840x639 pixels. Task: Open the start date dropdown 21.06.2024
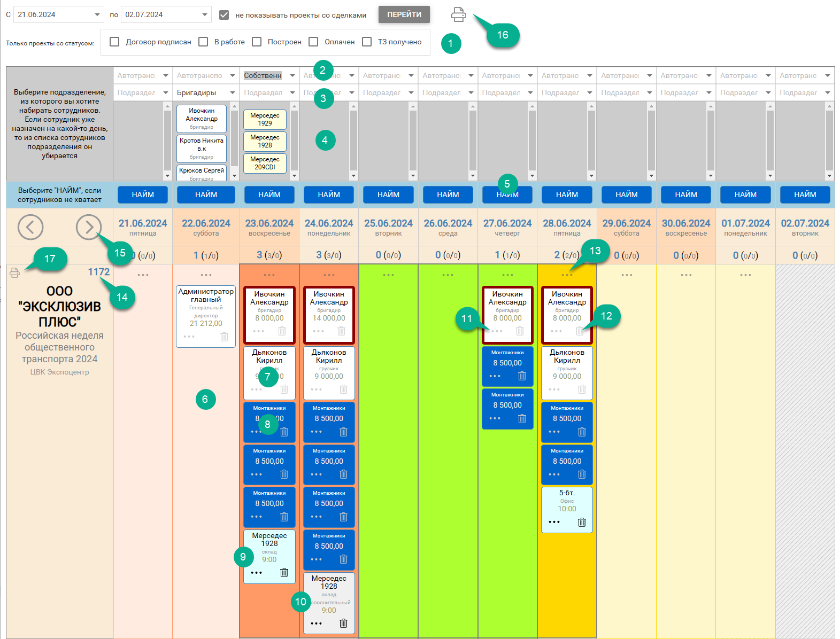point(97,15)
